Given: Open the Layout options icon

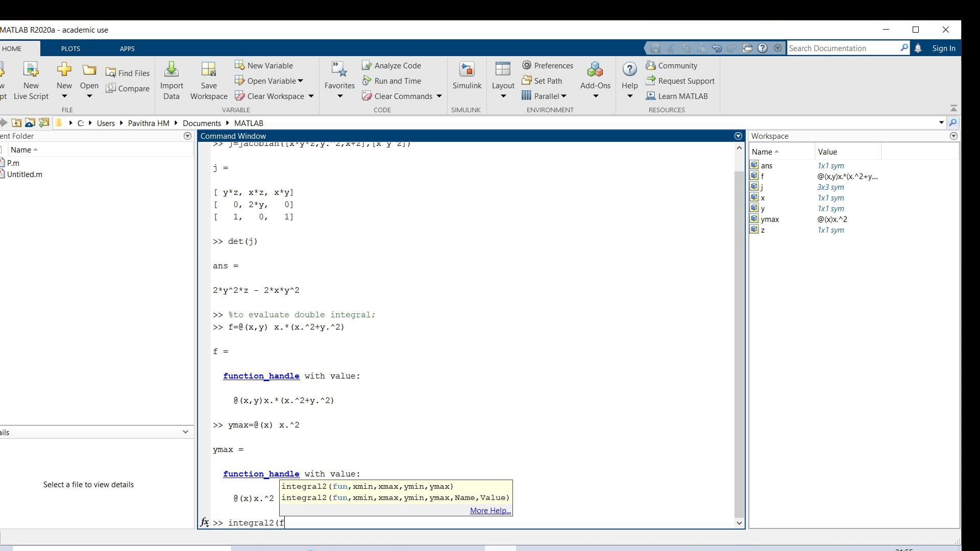Looking at the screenshot, I should pyautogui.click(x=503, y=77).
